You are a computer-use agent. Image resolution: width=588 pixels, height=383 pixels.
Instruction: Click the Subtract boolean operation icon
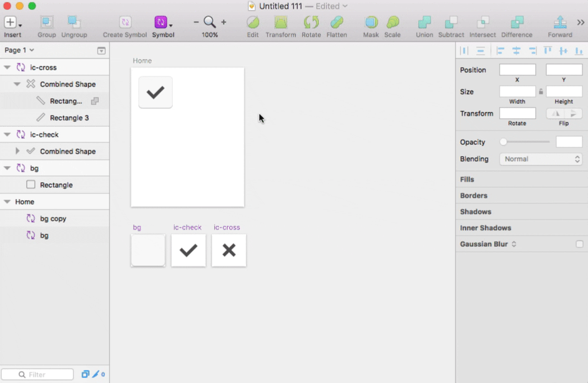pyautogui.click(x=451, y=23)
